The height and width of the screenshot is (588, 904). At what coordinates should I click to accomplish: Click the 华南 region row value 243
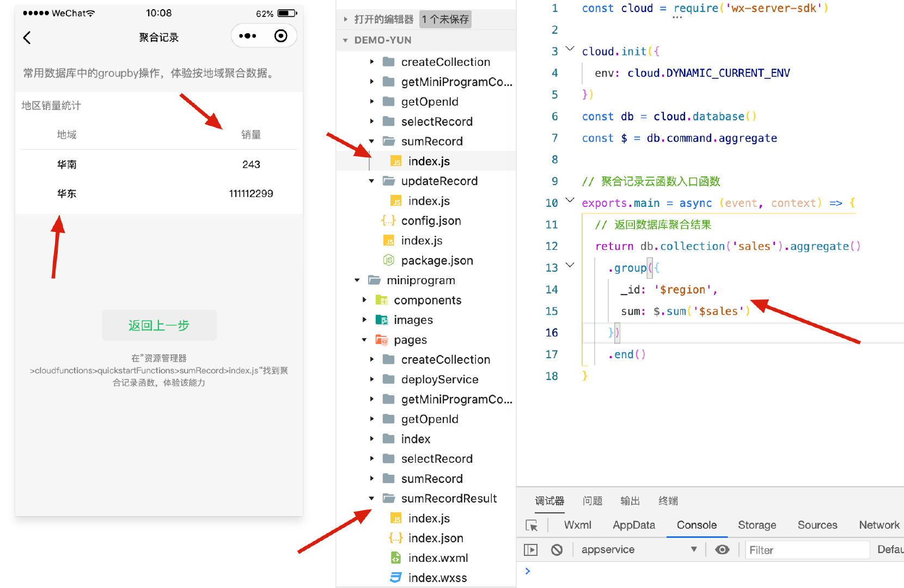click(x=251, y=164)
